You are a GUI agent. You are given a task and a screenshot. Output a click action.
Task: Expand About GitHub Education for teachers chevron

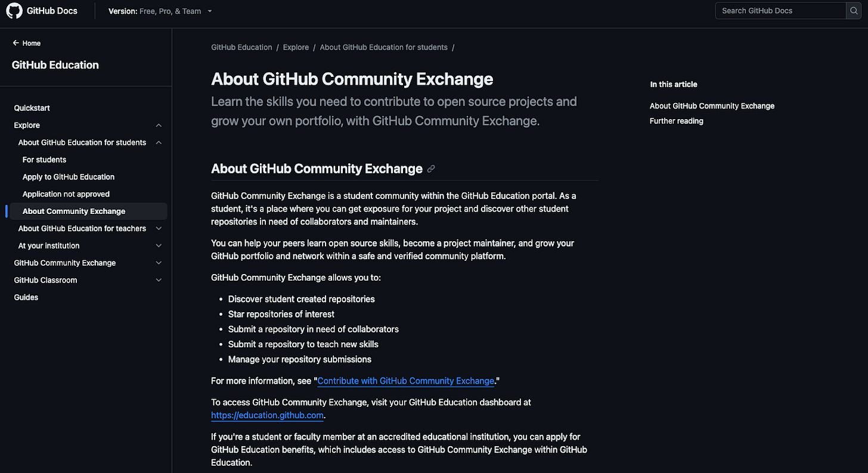(x=159, y=229)
